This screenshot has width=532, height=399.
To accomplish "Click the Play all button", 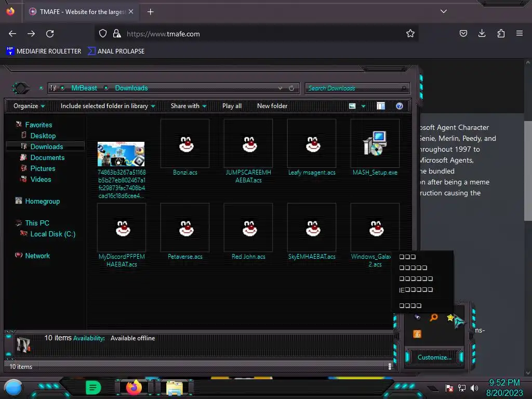I will [232, 106].
